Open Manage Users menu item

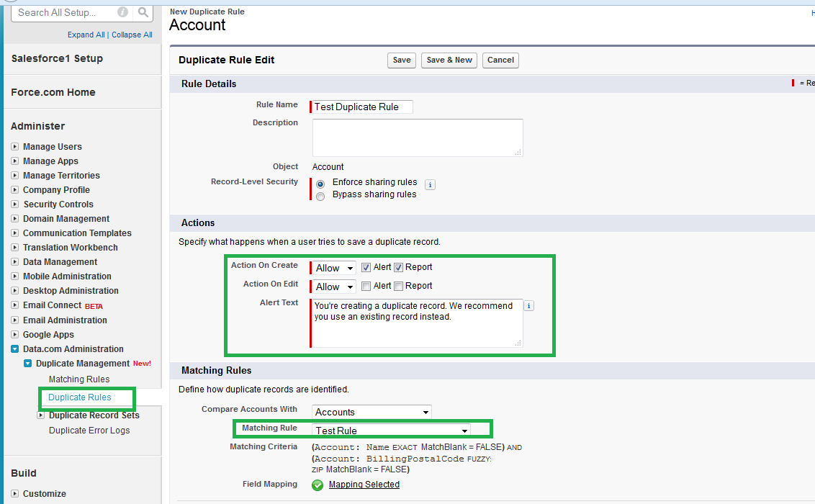point(52,147)
